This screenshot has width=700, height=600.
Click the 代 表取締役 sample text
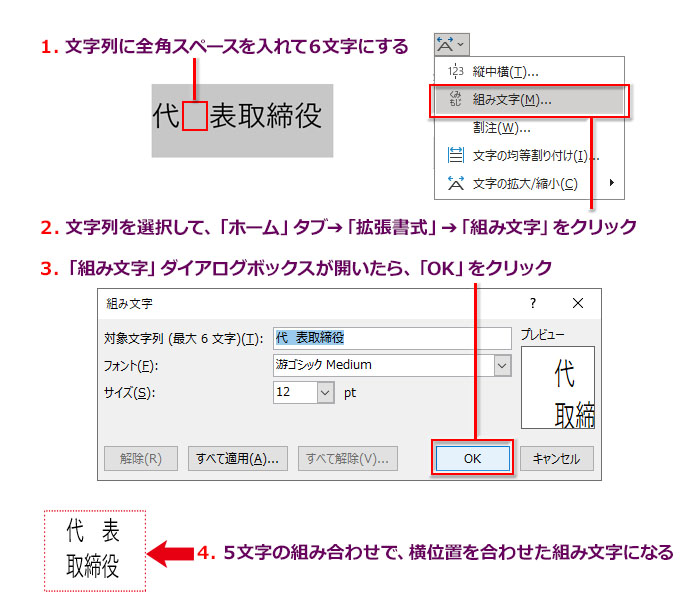[238, 116]
